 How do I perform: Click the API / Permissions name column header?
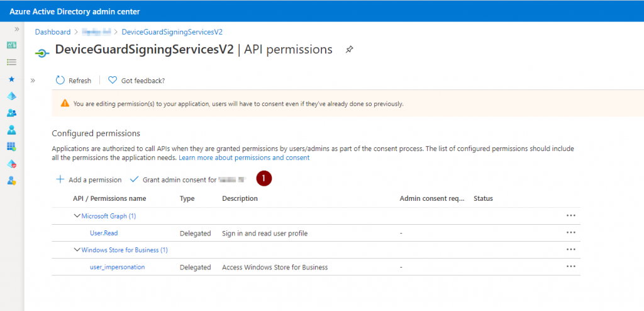109,198
